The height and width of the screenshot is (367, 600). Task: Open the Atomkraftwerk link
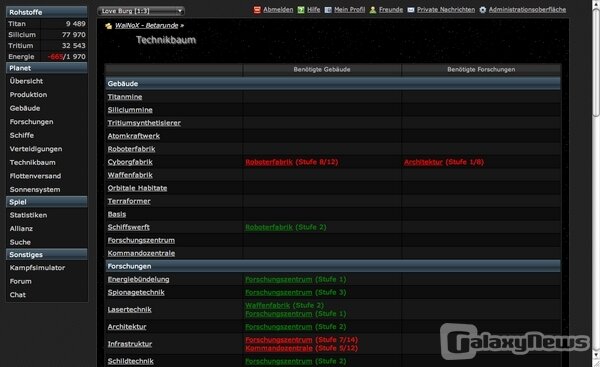pyautogui.click(x=134, y=136)
